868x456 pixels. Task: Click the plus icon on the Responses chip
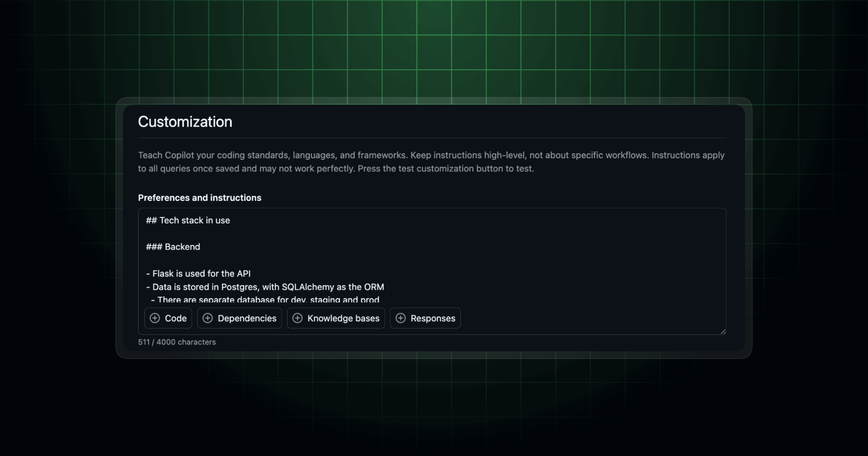point(400,318)
